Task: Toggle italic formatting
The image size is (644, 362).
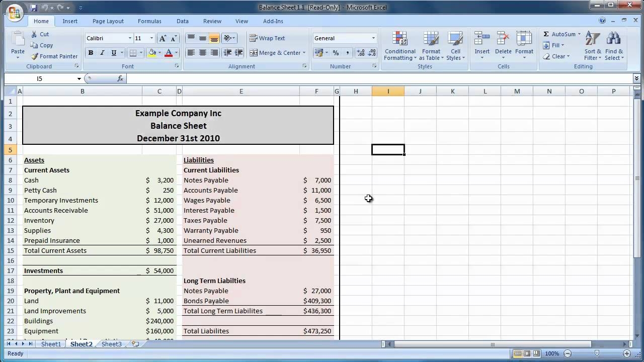Action: (x=102, y=52)
